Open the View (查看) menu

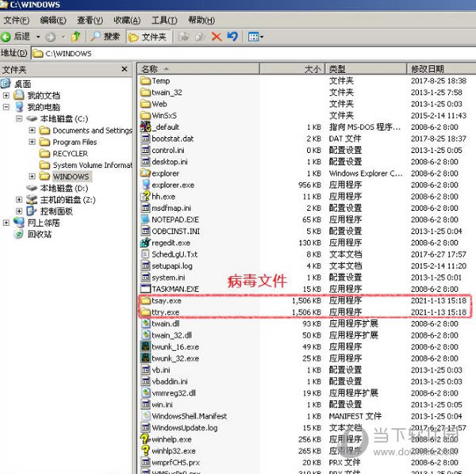(90, 21)
